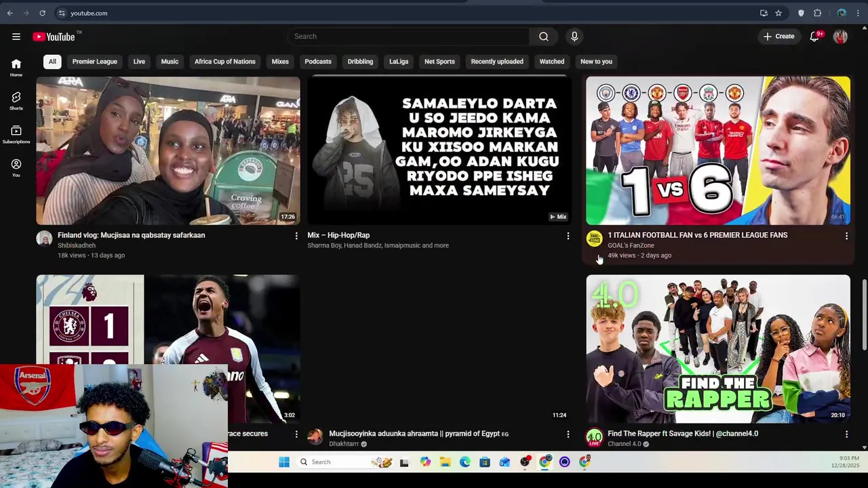Open the Home sidebar item
This screenshot has height=488, width=868.
[x=16, y=68]
